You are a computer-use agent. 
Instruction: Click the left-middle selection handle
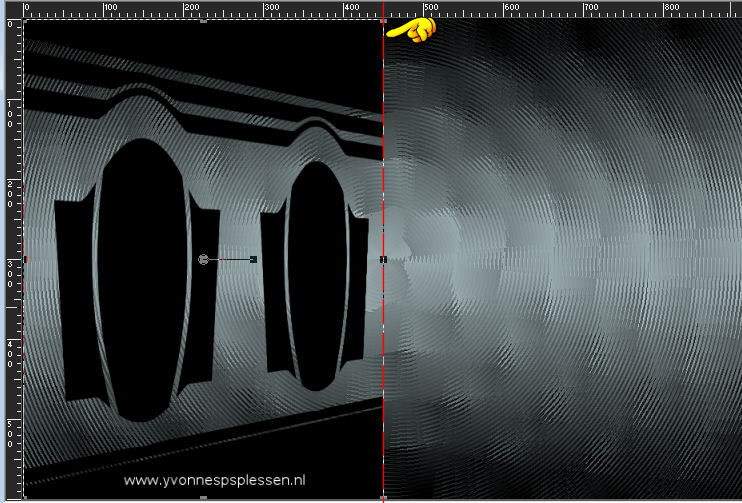coord(25,259)
